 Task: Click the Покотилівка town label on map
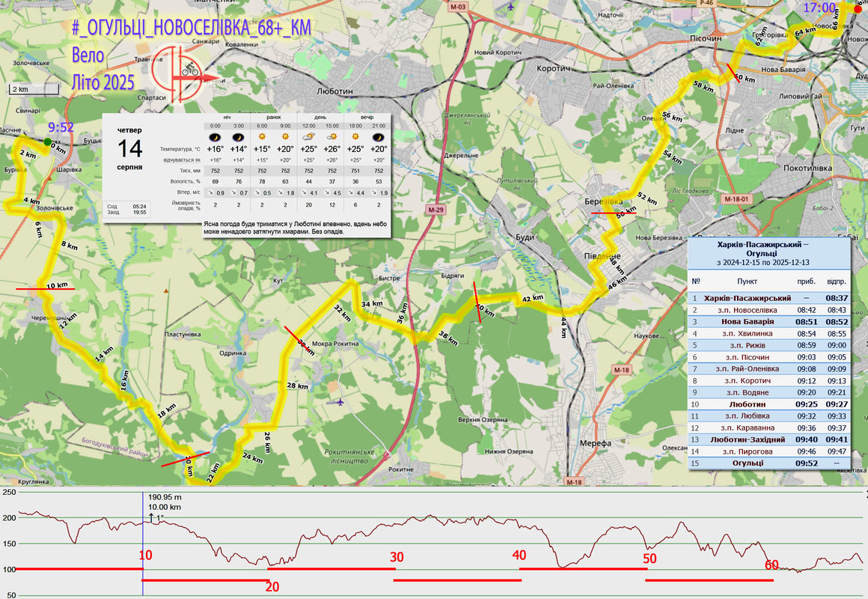(x=807, y=168)
